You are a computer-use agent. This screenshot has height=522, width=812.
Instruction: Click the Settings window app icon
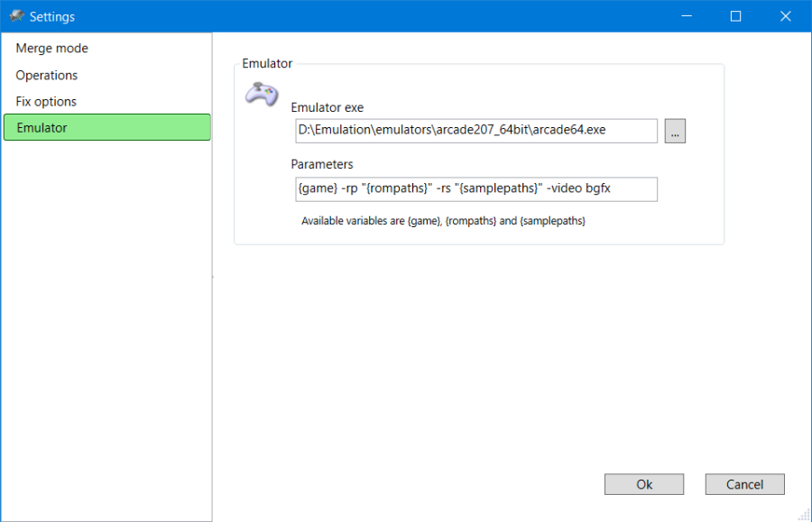pyautogui.click(x=15, y=16)
